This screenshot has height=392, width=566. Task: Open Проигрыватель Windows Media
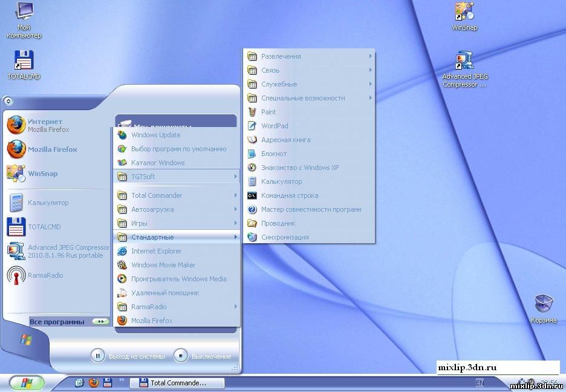click(176, 279)
